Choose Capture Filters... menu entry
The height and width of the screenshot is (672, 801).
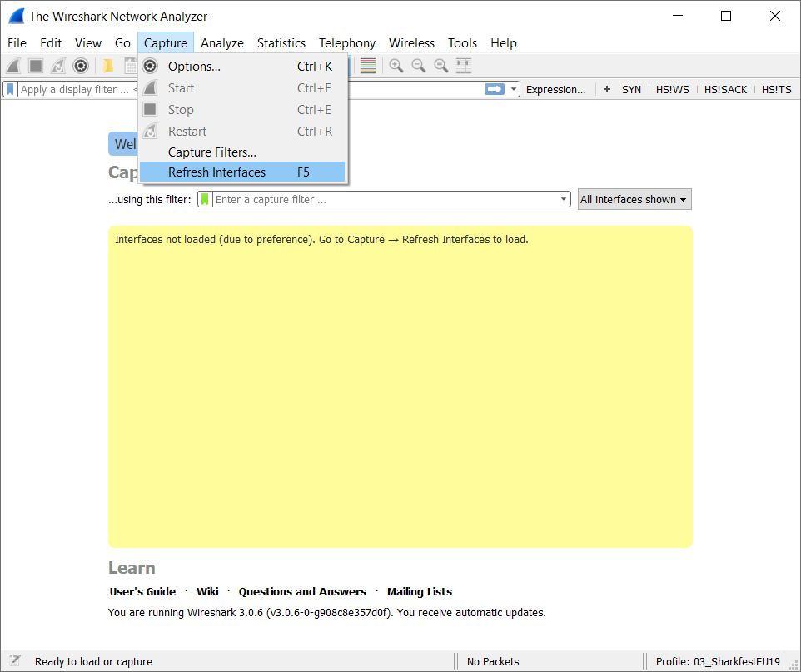[x=211, y=152]
